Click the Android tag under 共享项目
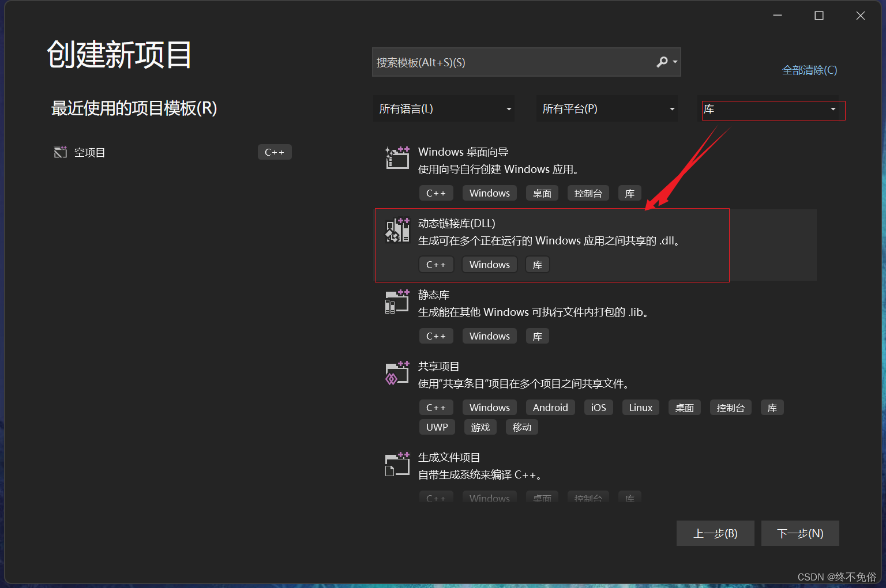 click(x=550, y=408)
